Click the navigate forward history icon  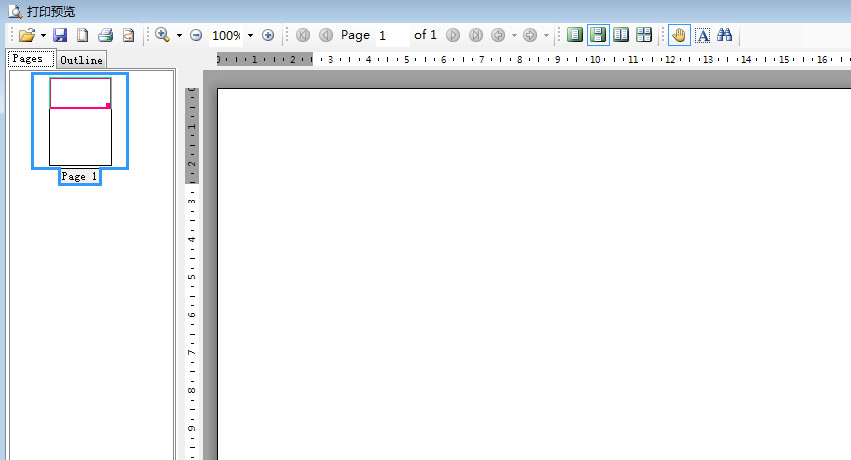point(530,35)
